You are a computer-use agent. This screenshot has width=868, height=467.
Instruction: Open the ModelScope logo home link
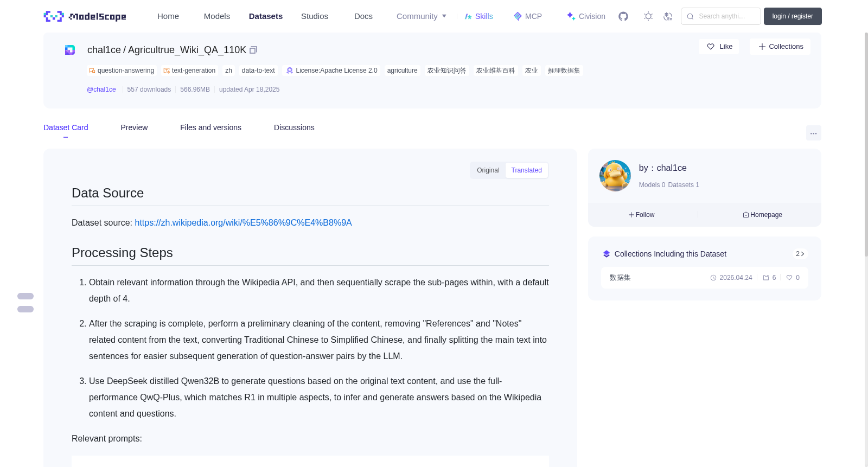[x=85, y=16]
